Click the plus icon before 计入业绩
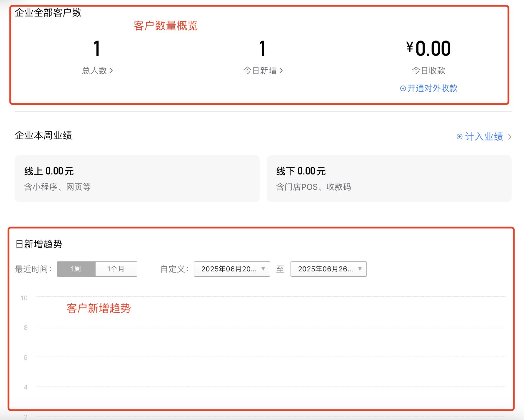Image resolution: width=524 pixels, height=420 pixels. 459,137
